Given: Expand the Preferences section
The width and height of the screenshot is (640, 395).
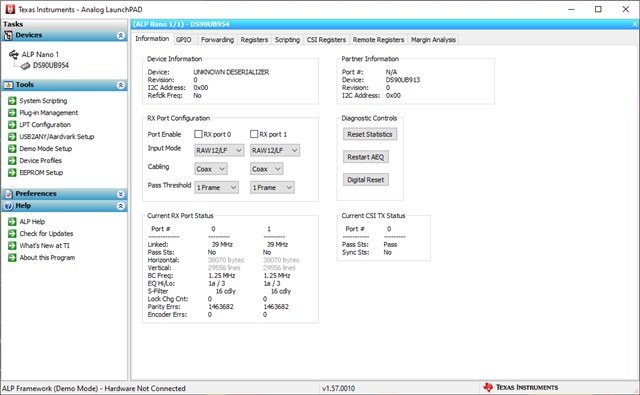Looking at the screenshot, I should pos(120,194).
